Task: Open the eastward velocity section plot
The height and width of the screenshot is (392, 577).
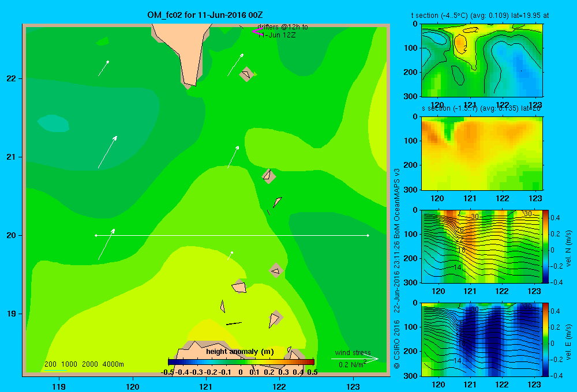Action: click(482, 340)
